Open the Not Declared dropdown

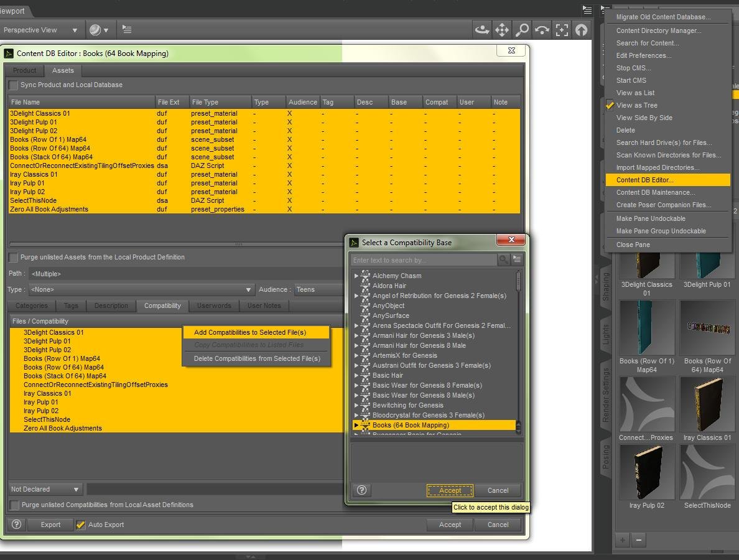45,489
